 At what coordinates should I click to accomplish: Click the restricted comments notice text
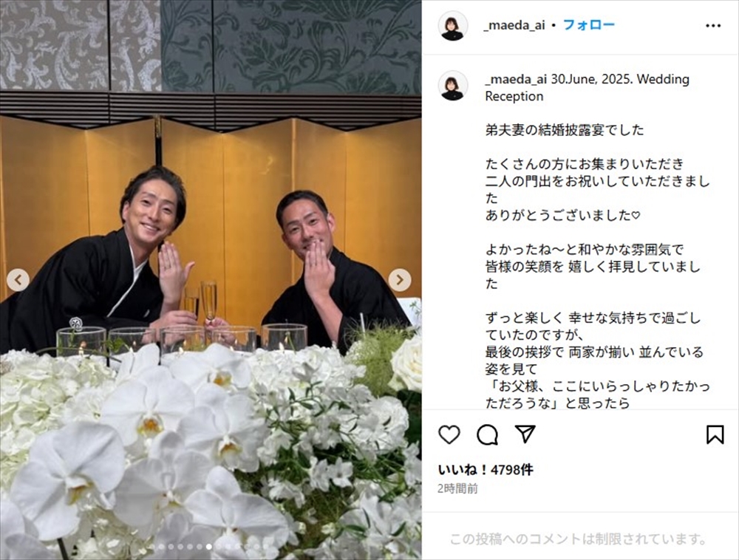[x=579, y=539]
